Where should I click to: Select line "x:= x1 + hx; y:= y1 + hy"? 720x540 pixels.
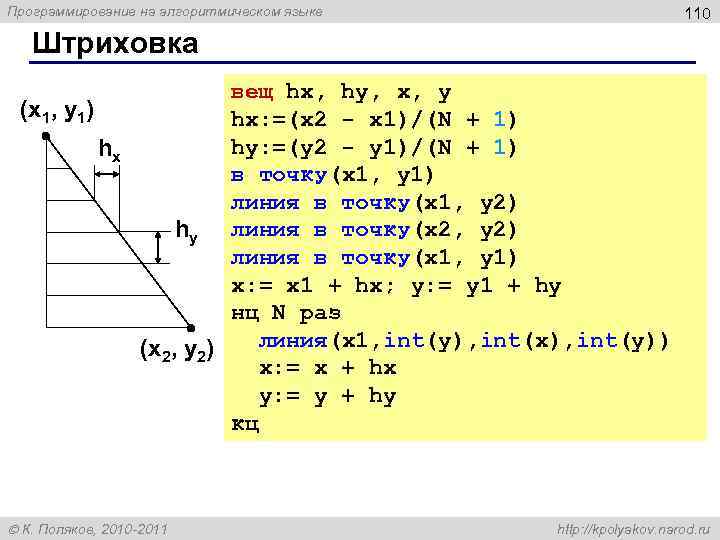[x=396, y=286]
